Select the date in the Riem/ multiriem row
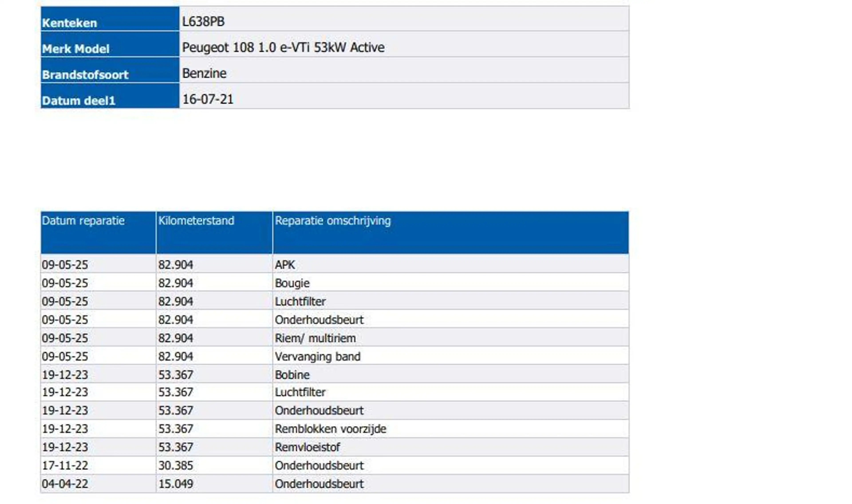 (x=65, y=338)
